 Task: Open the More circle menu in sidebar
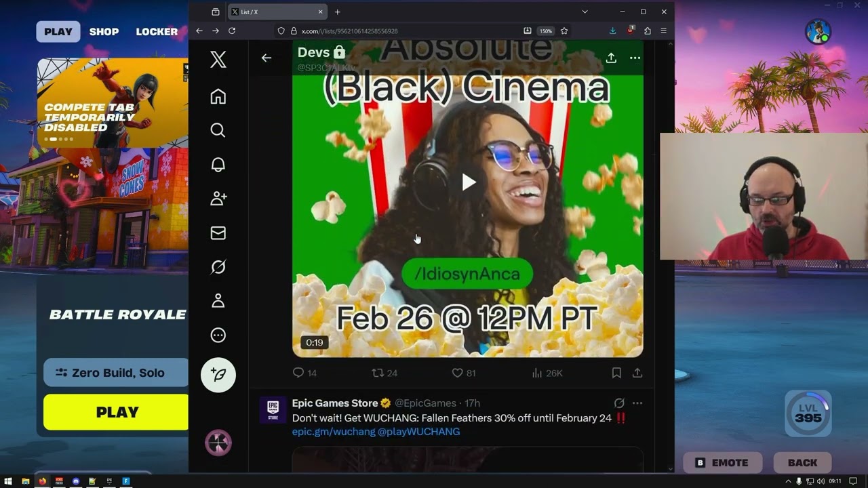pyautogui.click(x=218, y=335)
